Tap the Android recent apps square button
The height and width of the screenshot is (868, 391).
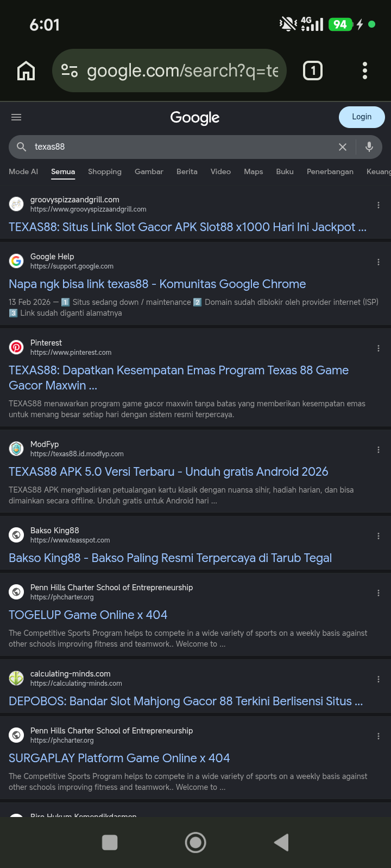pyautogui.click(x=110, y=843)
